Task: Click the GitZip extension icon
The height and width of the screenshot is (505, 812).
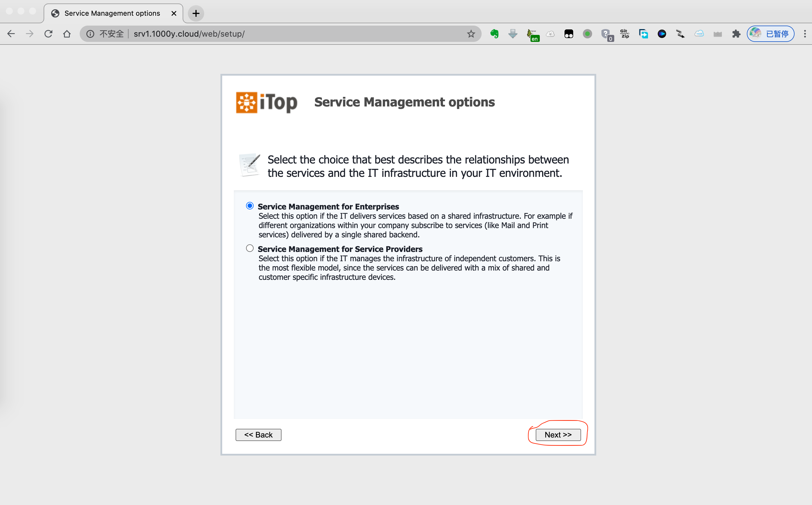Action: point(624,34)
